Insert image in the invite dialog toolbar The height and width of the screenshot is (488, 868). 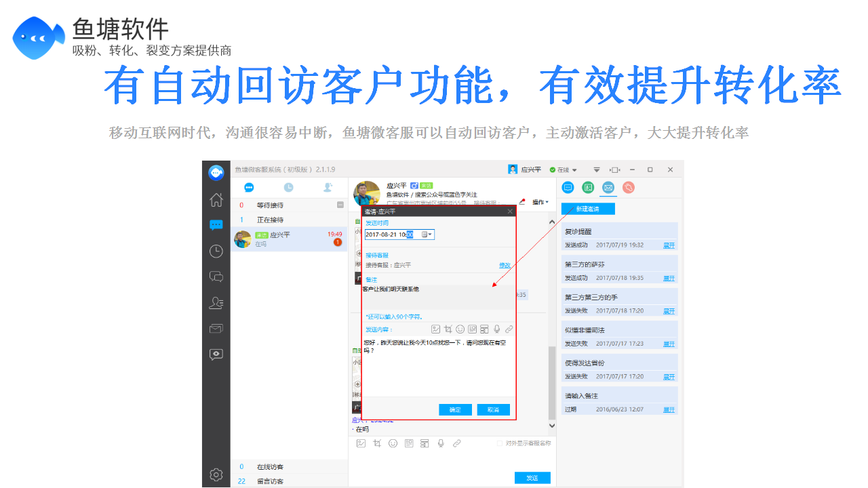435,329
